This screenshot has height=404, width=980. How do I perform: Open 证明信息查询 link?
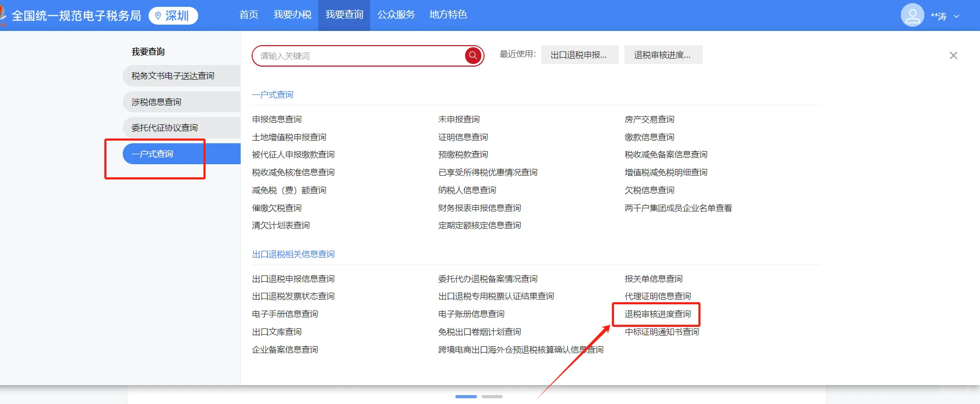pyautogui.click(x=463, y=137)
